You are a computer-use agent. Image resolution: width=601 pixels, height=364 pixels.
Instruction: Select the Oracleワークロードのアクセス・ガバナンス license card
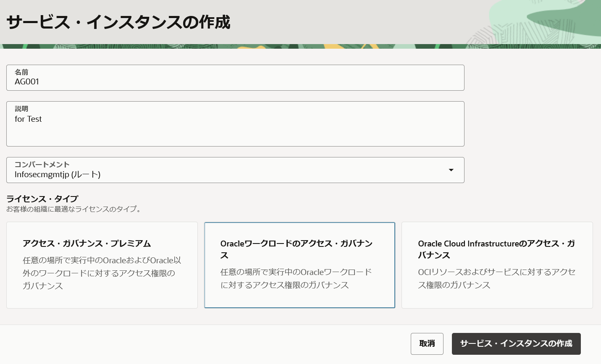click(299, 265)
